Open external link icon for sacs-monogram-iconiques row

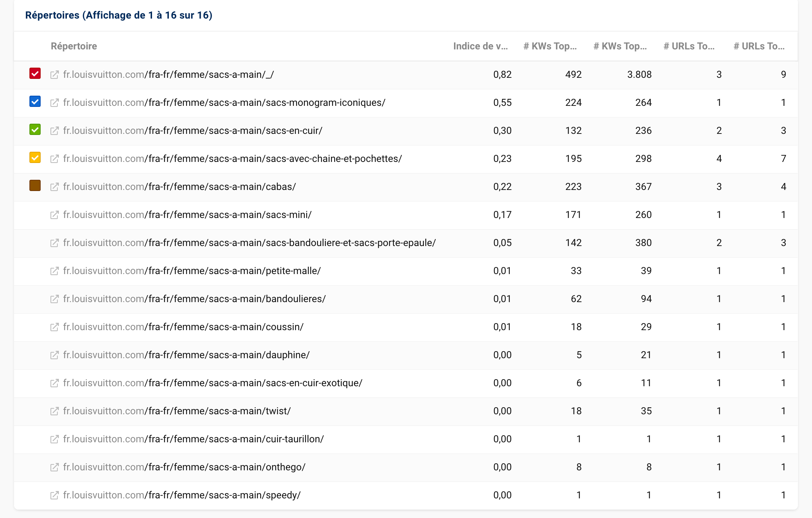[x=54, y=103]
